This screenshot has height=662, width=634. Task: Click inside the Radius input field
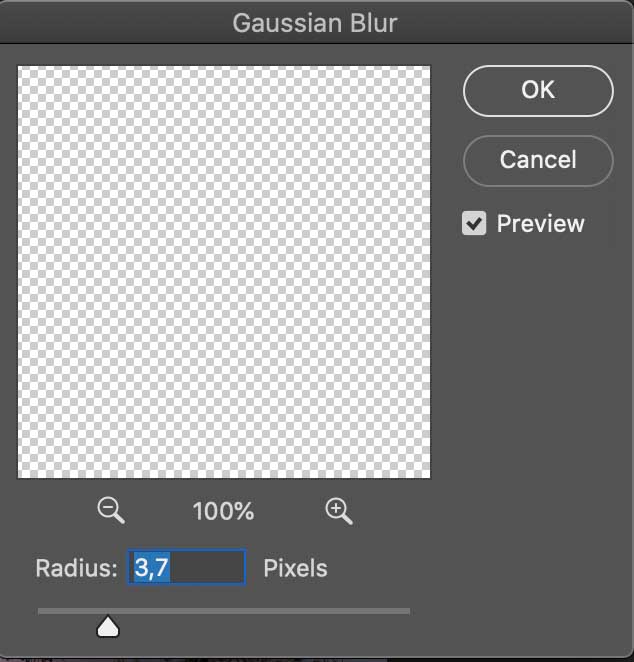tap(187, 567)
